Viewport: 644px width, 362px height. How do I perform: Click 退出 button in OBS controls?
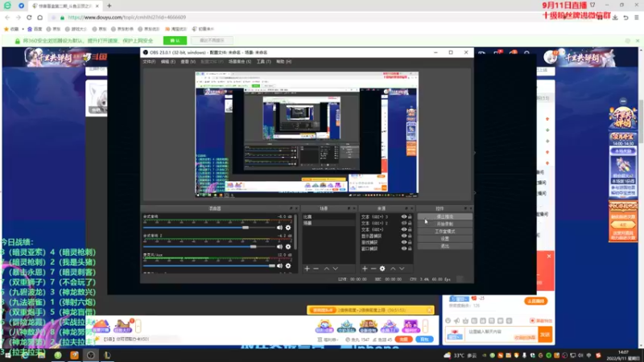click(x=445, y=246)
